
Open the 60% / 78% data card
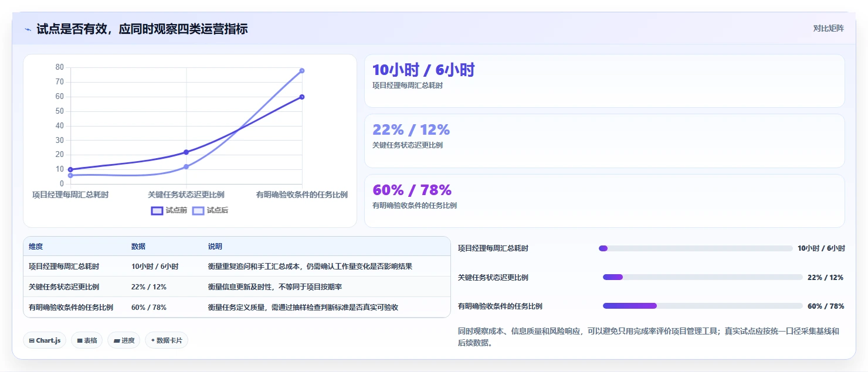(605, 201)
